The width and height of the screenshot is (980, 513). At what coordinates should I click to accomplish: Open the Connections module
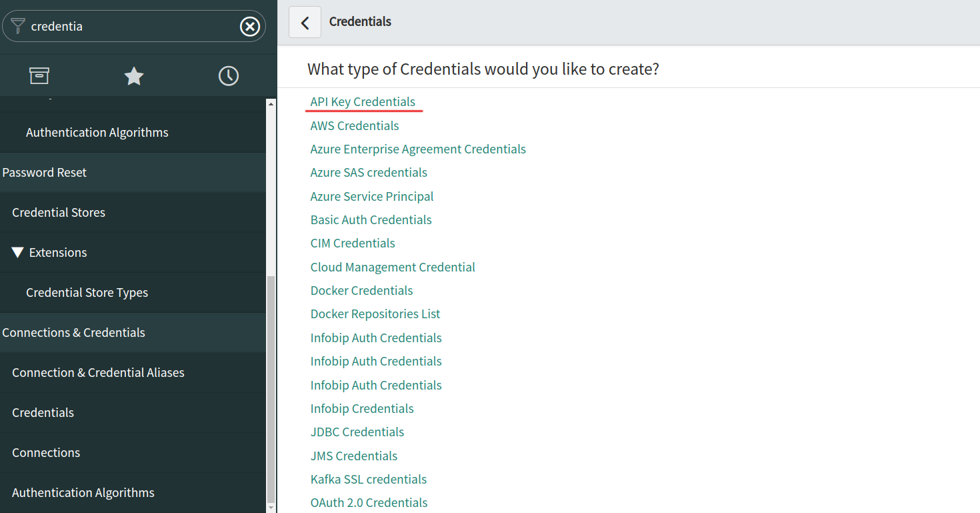pos(46,453)
